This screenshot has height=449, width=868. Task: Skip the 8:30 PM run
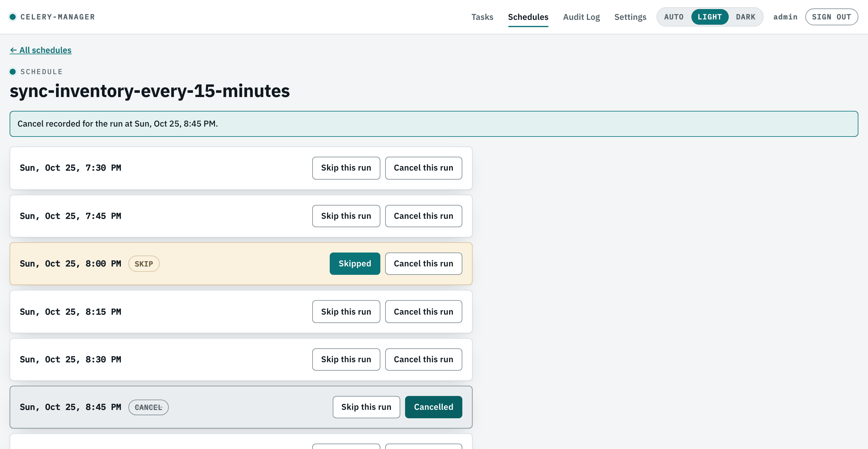click(x=346, y=360)
